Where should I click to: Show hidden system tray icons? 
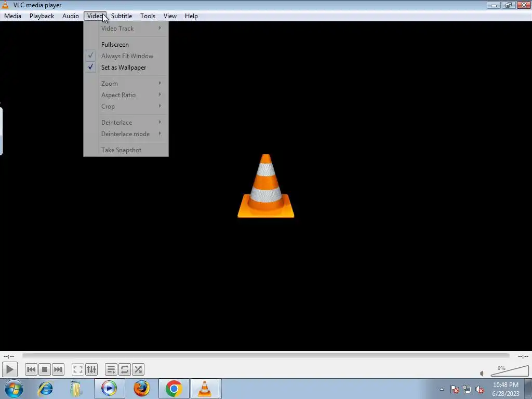[x=442, y=389]
